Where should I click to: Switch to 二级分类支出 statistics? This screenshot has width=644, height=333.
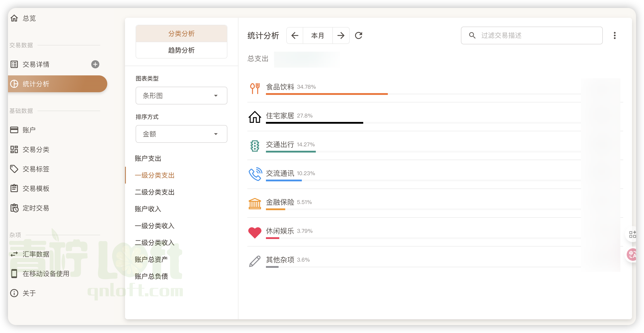pos(154,192)
